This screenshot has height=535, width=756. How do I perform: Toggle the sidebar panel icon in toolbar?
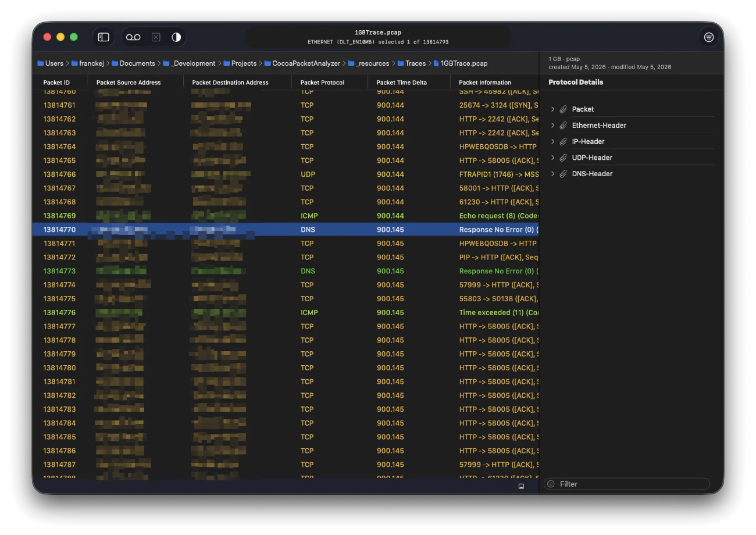point(104,37)
